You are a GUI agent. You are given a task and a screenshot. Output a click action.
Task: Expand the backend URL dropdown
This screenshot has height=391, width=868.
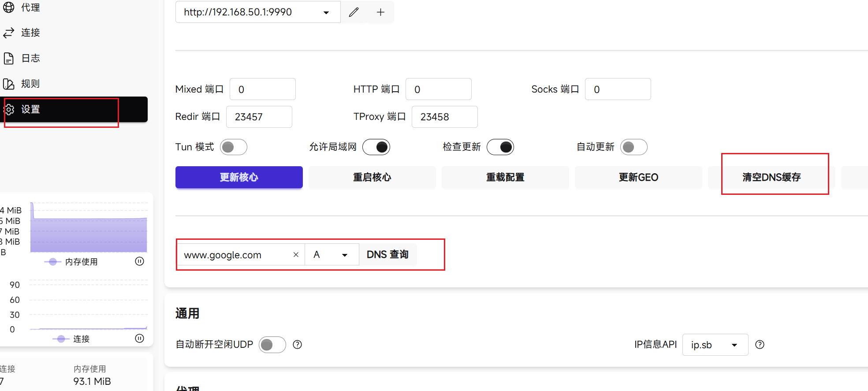coord(326,12)
